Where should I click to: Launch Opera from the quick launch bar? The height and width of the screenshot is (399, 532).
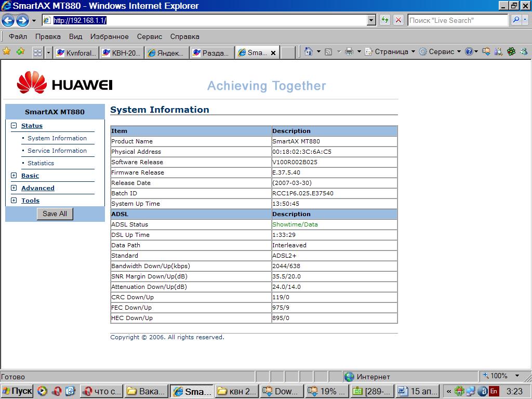click(56, 391)
